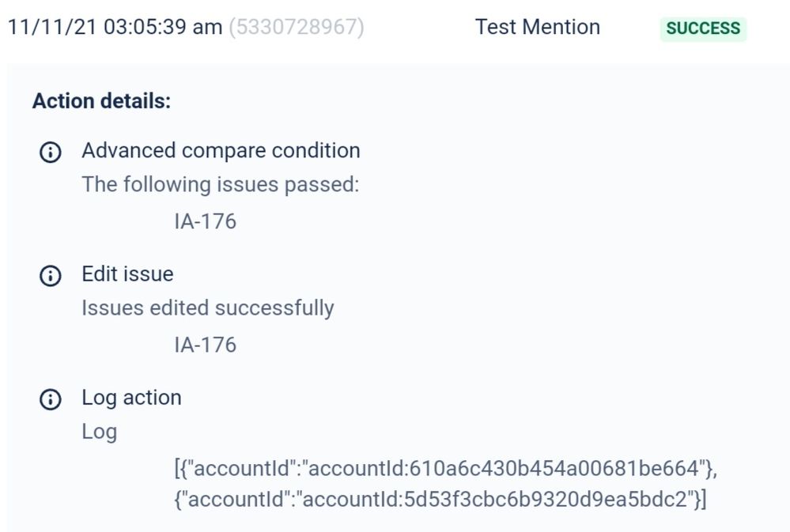The width and height of the screenshot is (790, 532).
Task: Open the Test Mention rule name
Action: (x=538, y=27)
